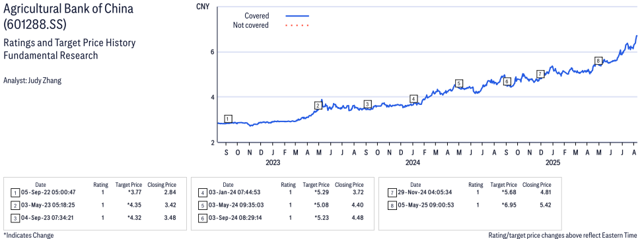Click the 'Covered' legend label
The image size is (644, 239).
pos(257,16)
